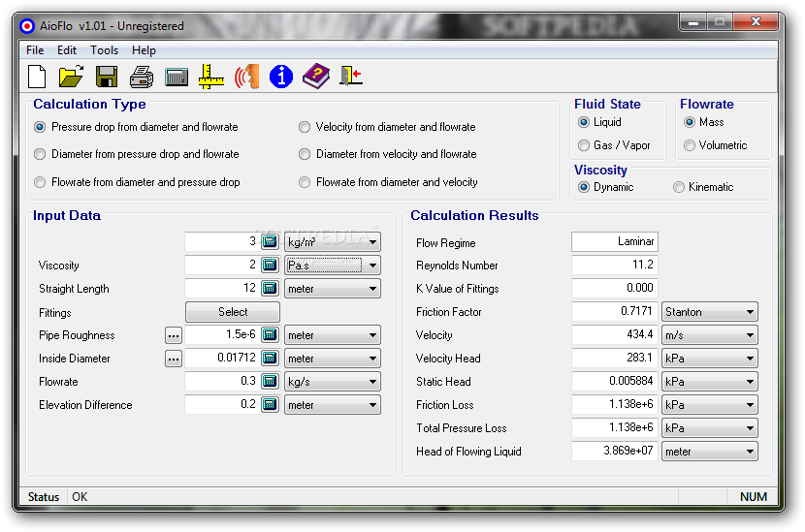
Task: Open the Velocity m/s unit dropdown
Action: [x=710, y=335]
